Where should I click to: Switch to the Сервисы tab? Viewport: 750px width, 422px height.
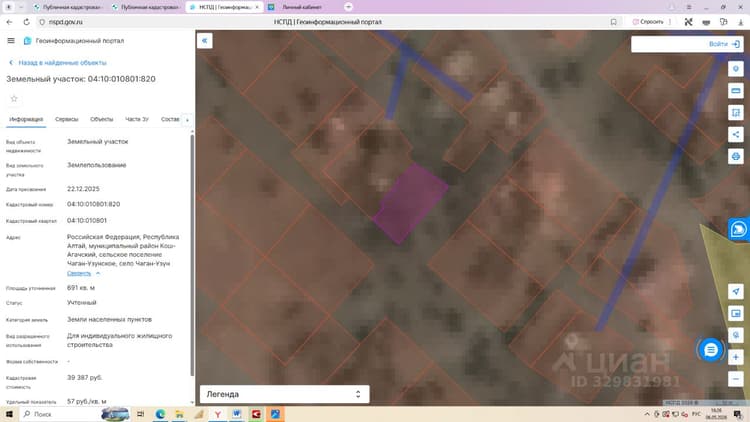pos(66,119)
